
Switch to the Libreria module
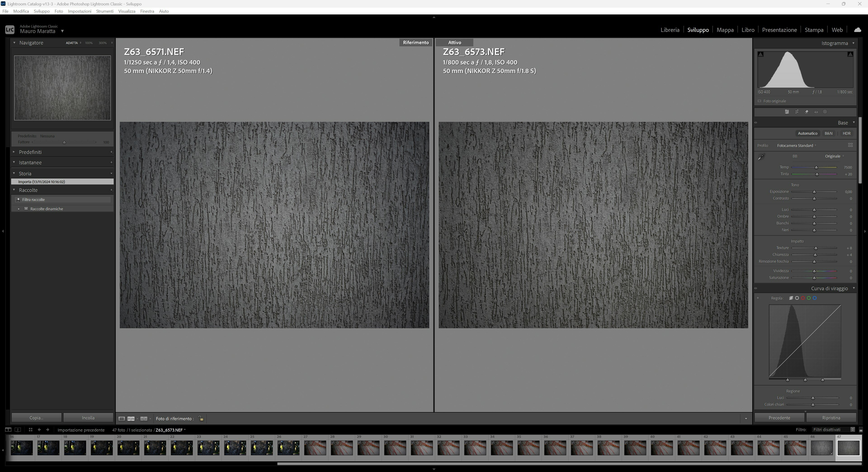[x=670, y=30]
